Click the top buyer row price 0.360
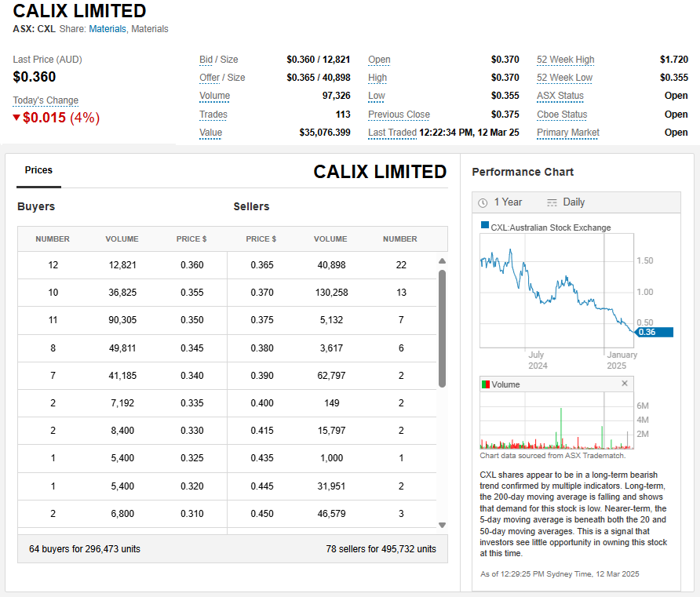The image size is (700, 597). tap(191, 265)
